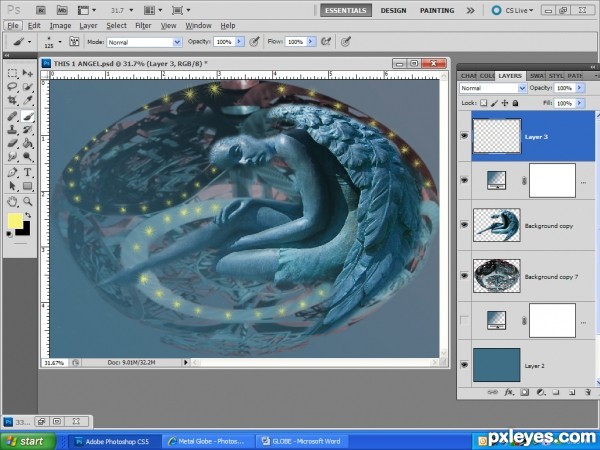Select the Hand tool
The height and width of the screenshot is (450, 600).
pyautogui.click(x=12, y=201)
